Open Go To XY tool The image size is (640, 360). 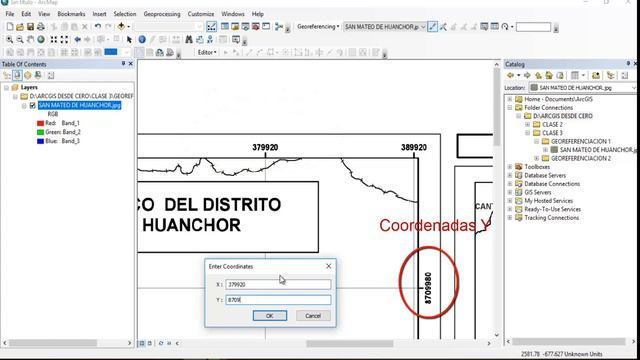tap(210, 40)
